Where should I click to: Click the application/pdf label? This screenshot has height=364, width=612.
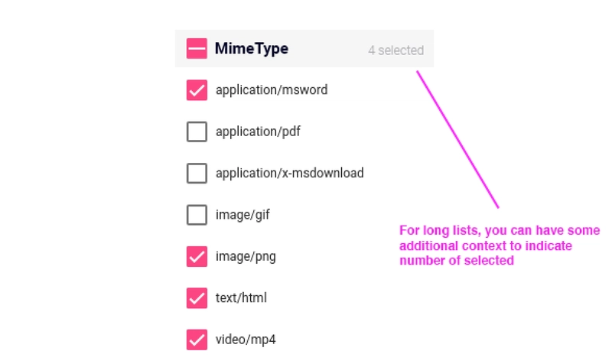point(258,132)
